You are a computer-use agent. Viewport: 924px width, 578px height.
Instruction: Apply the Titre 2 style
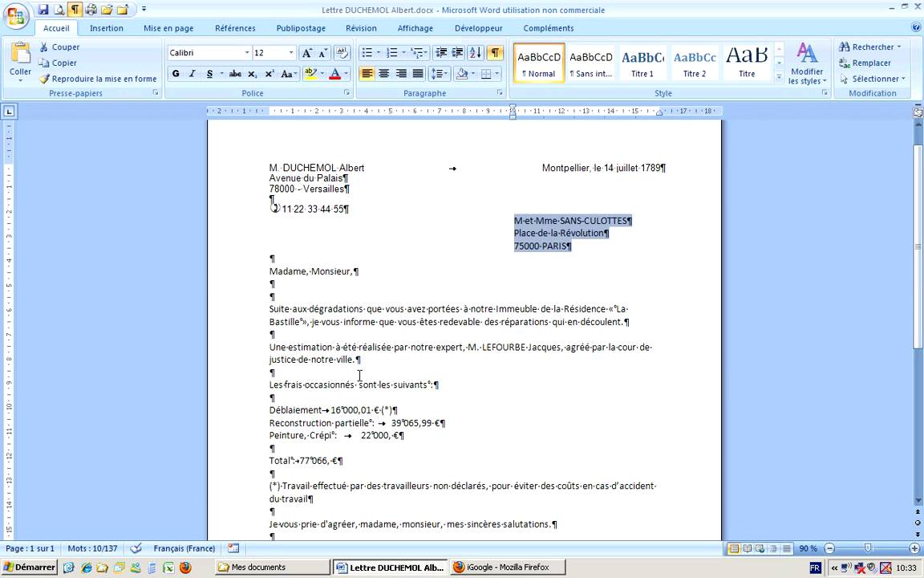click(x=694, y=63)
